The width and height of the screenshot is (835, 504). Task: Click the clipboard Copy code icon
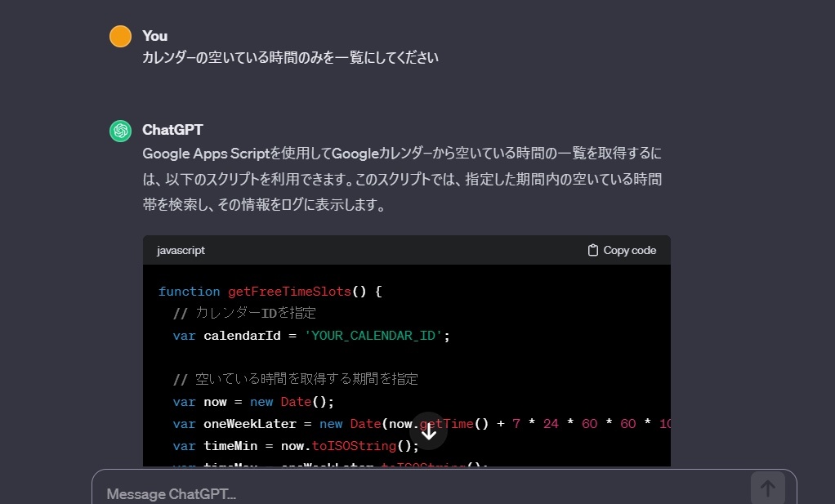click(592, 250)
